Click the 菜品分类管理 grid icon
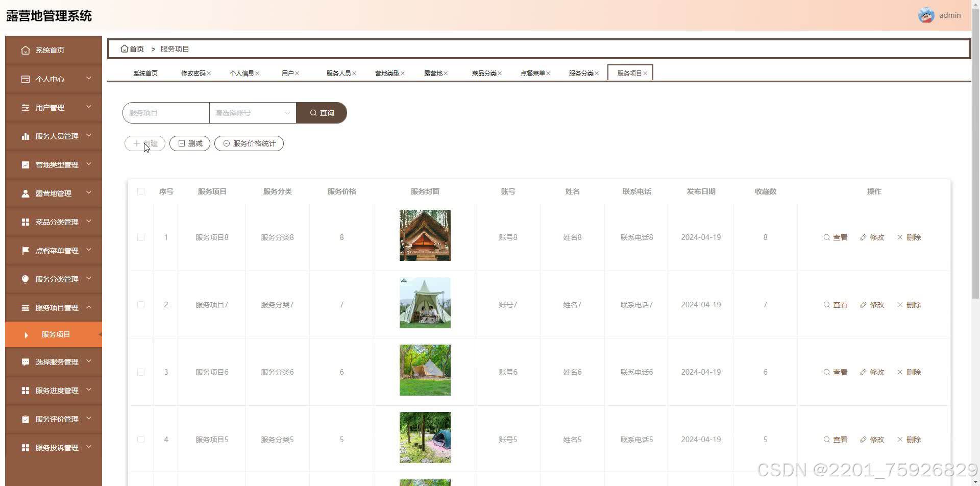The height and width of the screenshot is (486, 980). pyautogui.click(x=26, y=222)
